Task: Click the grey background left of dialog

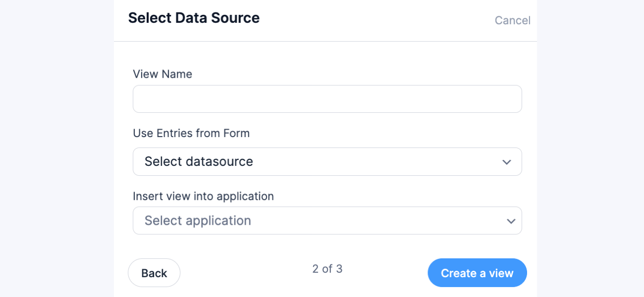Action: coord(57,148)
